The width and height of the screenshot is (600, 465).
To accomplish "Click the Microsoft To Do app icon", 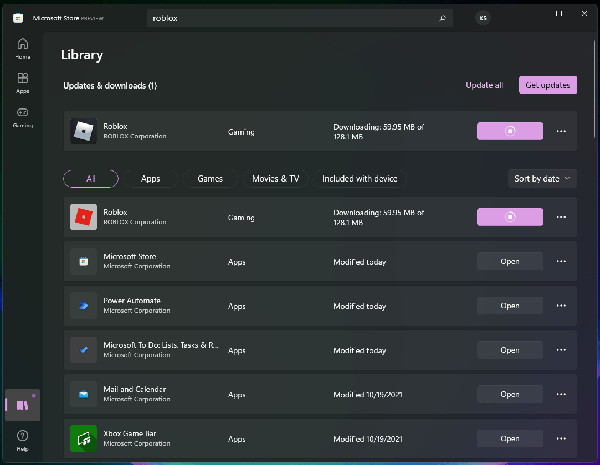I will [83, 350].
